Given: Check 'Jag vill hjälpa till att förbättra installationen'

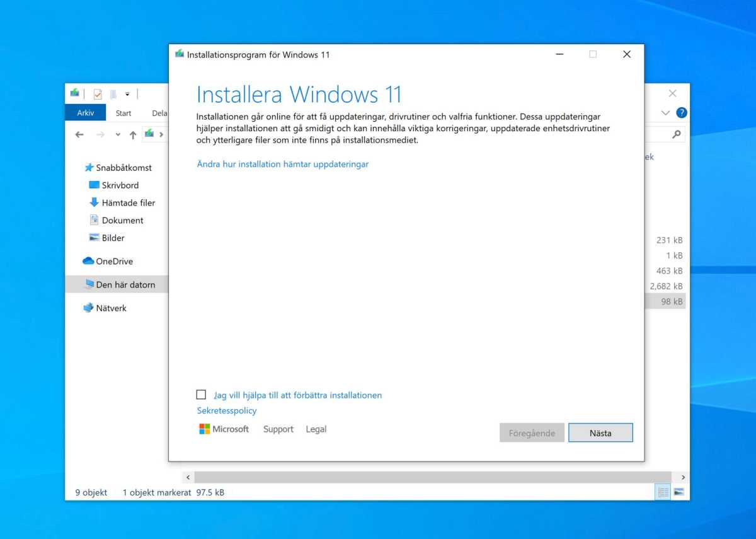Looking at the screenshot, I should click(202, 395).
